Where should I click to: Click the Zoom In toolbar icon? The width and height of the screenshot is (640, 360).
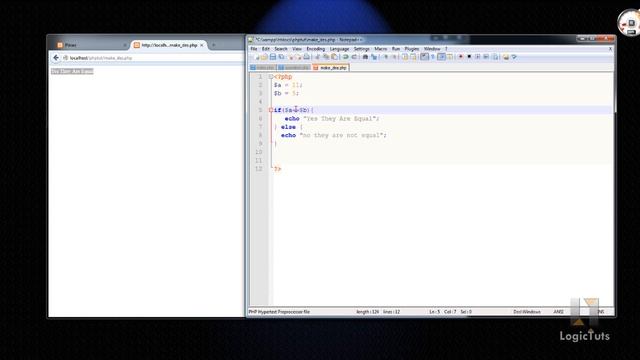pyautogui.click(x=385, y=57)
